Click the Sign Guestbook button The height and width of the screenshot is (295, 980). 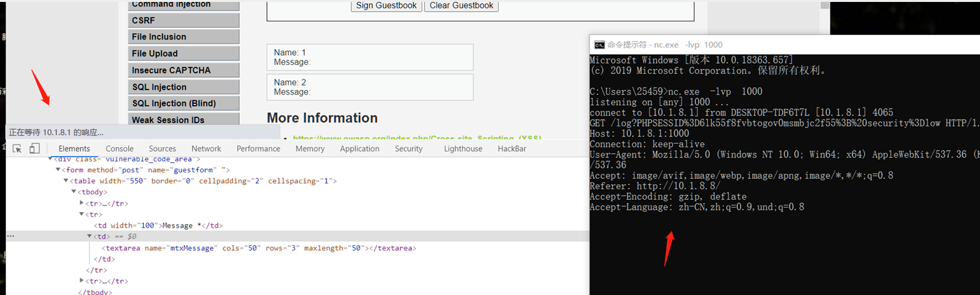click(x=386, y=5)
